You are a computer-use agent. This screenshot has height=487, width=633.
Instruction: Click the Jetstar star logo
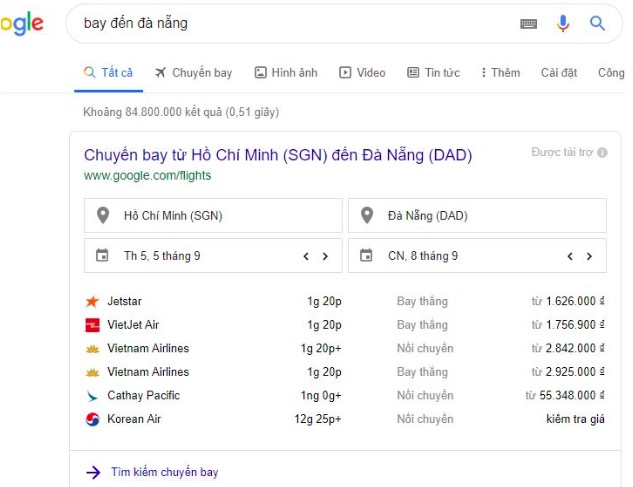point(92,302)
